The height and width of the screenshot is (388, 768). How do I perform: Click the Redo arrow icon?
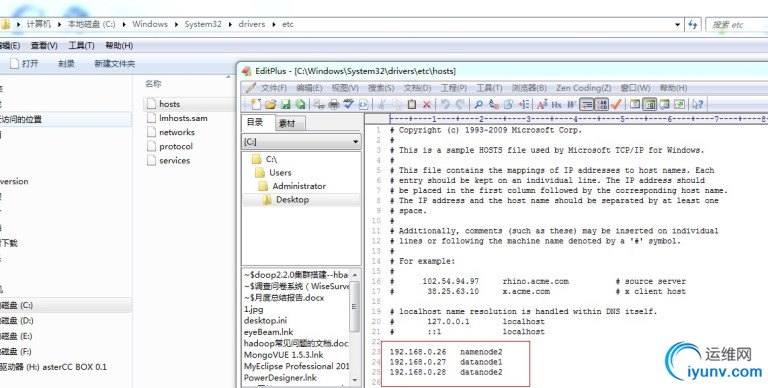(x=460, y=104)
